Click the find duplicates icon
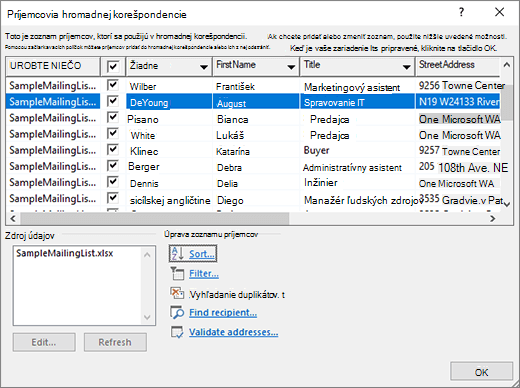 coord(177,294)
